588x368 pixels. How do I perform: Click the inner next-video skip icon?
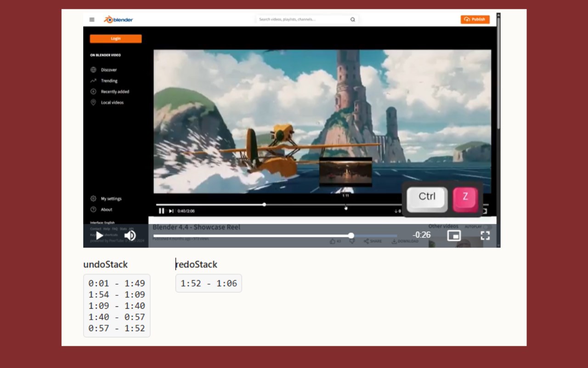[171, 211]
